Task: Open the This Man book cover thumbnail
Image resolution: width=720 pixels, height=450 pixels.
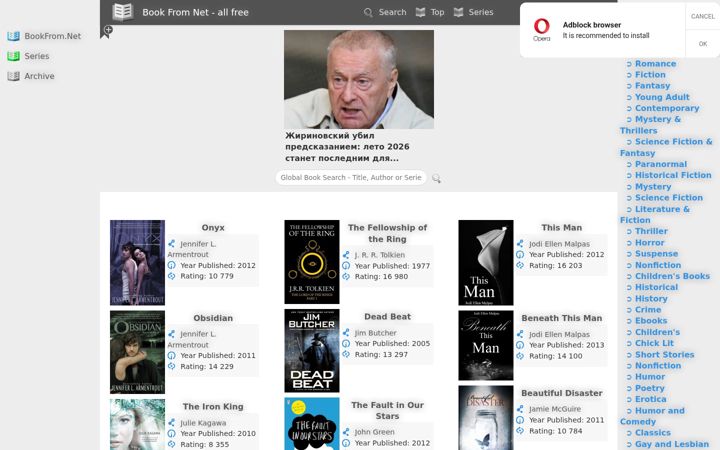Action: pos(486,263)
